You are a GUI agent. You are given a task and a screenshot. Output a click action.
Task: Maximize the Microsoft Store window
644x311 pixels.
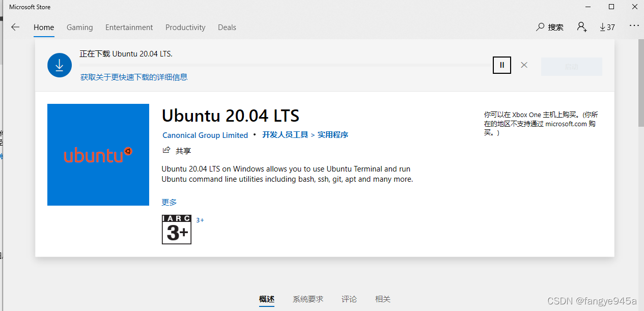pos(611,7)
